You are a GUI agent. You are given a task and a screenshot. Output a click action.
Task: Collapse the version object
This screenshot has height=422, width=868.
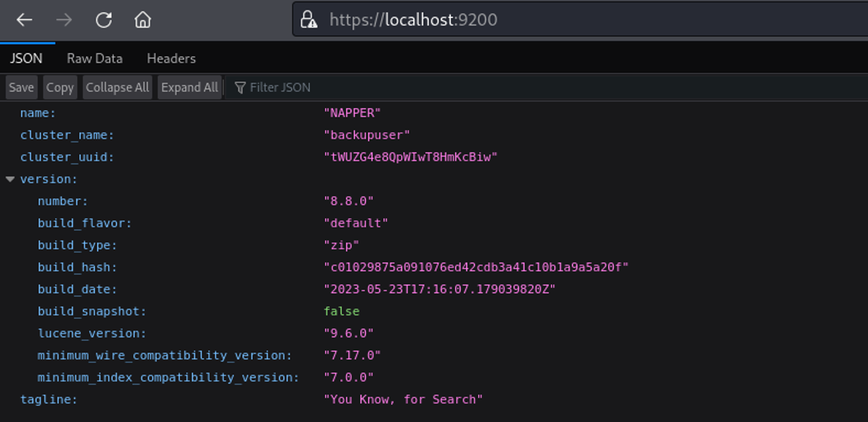point(10,179)
